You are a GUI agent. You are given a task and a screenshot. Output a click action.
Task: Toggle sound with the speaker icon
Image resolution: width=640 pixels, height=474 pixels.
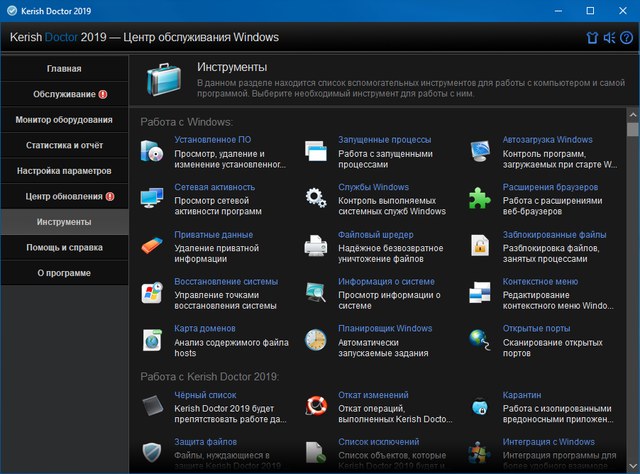pyautogui.click(x=609, y=38)
